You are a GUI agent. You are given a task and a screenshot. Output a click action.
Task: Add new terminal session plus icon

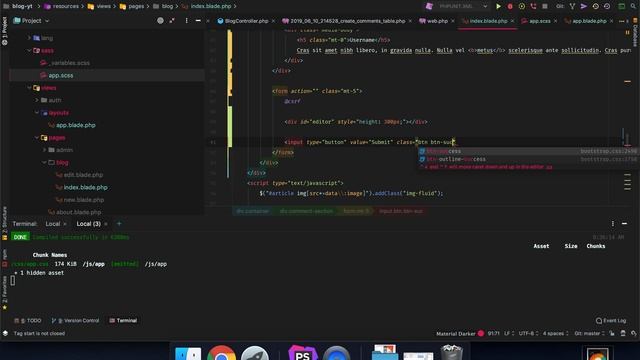coord(119,224)
